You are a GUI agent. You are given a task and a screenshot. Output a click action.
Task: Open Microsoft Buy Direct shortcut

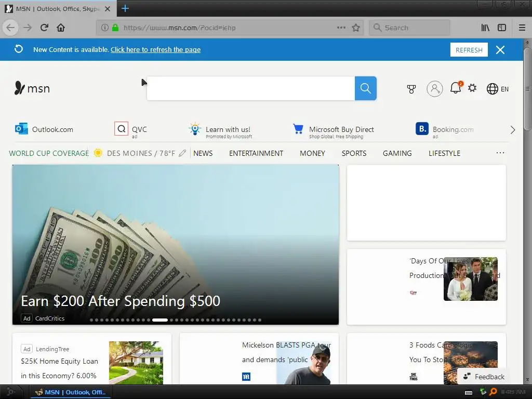click(334, 131)
